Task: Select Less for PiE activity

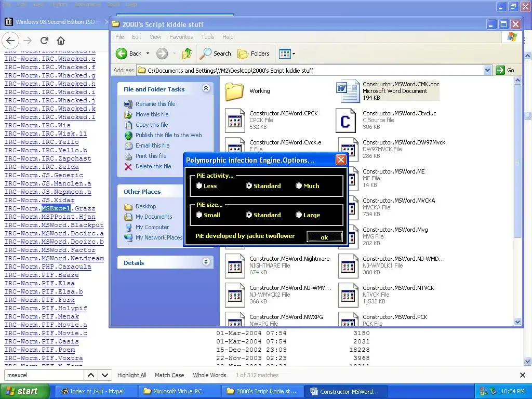Action: (199, 185)
